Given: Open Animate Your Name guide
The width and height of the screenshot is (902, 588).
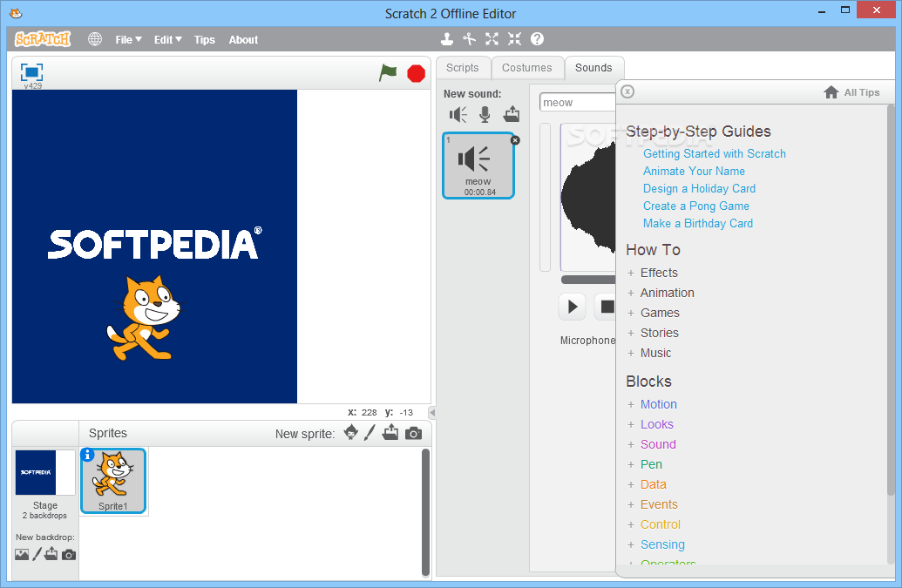Looking at the screenshot, I should click(694, 172).
